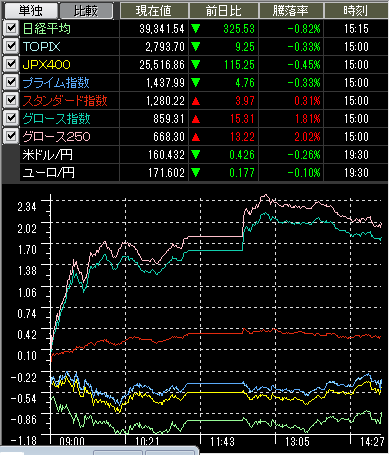Screen dimensions: 390x455
Task: Click the 668.30 current value
Action: 169,137
